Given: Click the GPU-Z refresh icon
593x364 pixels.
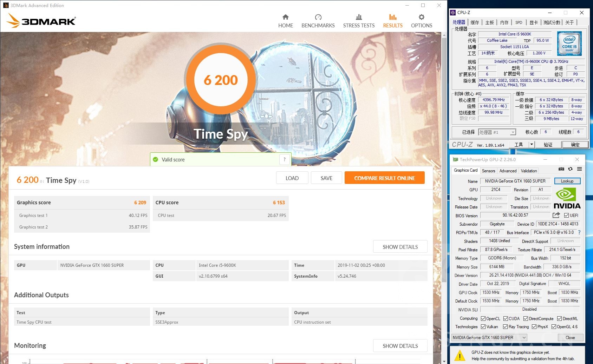Looking at the screenshot, I should coord(570,169).
